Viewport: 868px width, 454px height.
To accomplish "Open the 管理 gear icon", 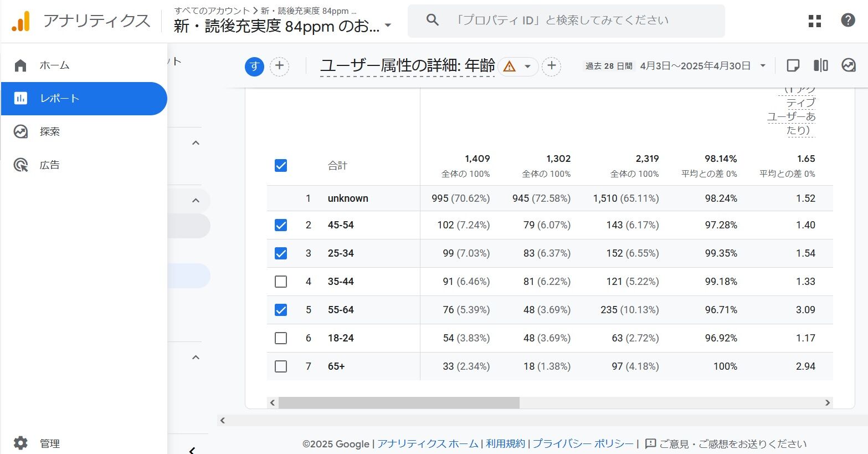I will (20, 443).
